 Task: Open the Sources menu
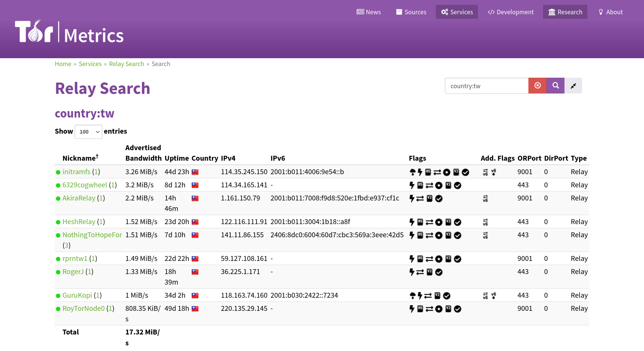[411, 12]
